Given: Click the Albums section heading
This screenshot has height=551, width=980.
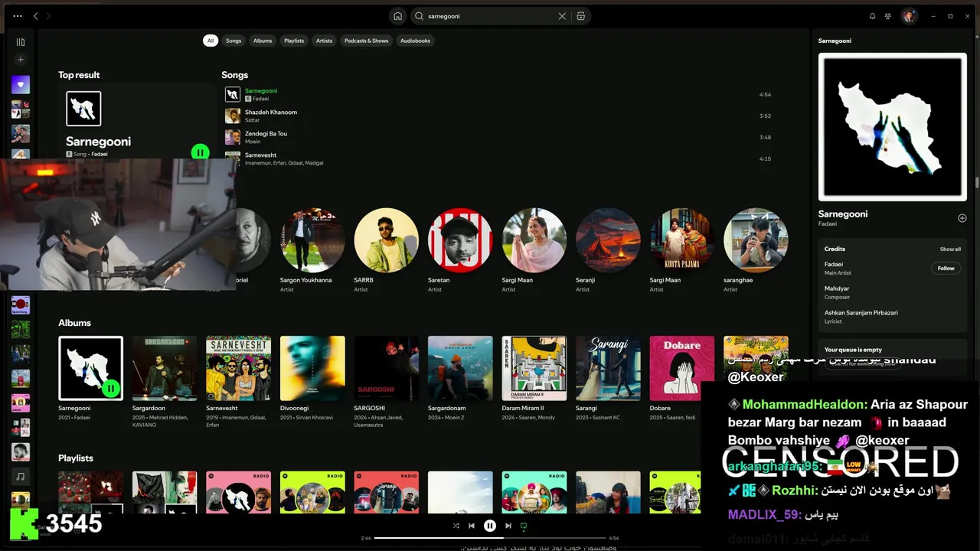Looking at the screenshot, I should [x=74, y=323].
